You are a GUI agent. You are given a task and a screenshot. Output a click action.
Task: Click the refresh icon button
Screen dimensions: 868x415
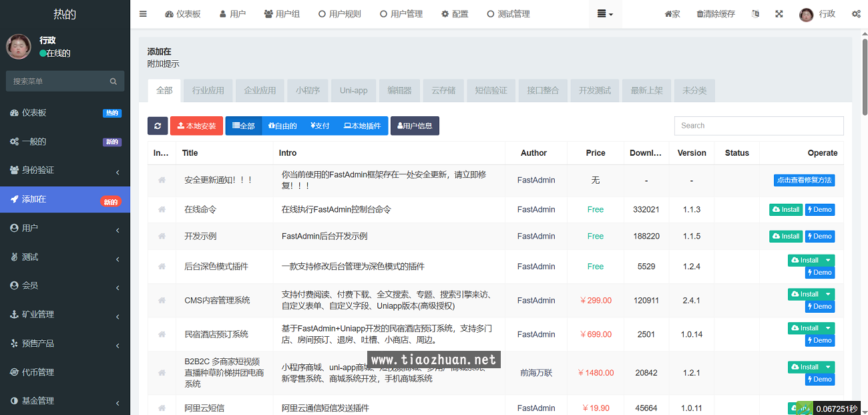[x=158, y=126]
